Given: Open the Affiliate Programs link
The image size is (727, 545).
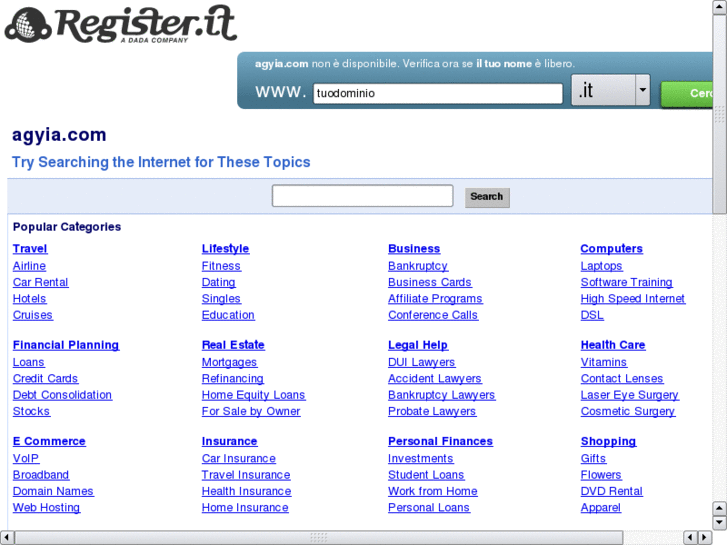Looking at the screenshot, I should pos(435,299).
